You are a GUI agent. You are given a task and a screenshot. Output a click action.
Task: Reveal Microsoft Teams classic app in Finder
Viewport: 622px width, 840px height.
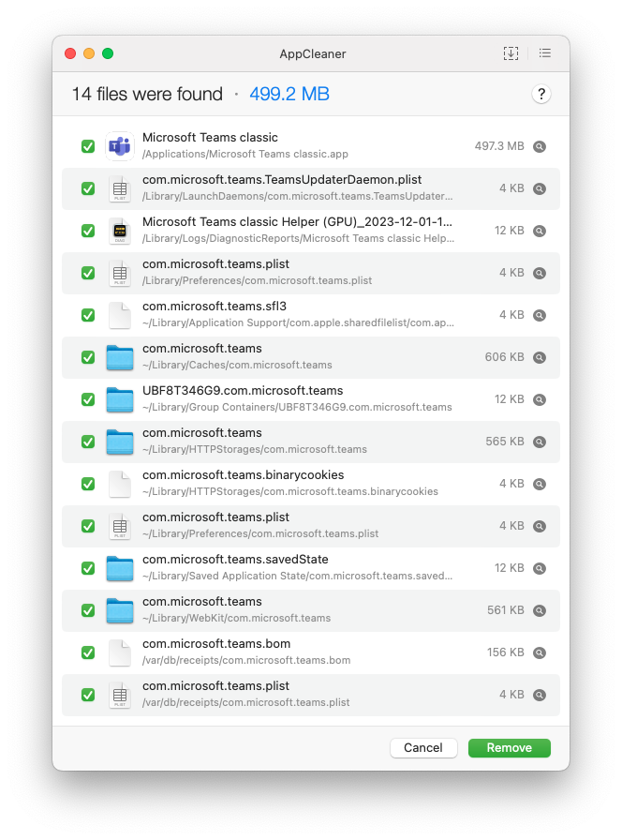tap(540, 146)
